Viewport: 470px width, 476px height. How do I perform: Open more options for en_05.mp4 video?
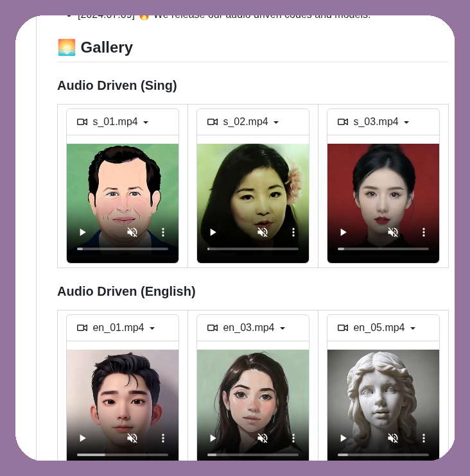424,438
